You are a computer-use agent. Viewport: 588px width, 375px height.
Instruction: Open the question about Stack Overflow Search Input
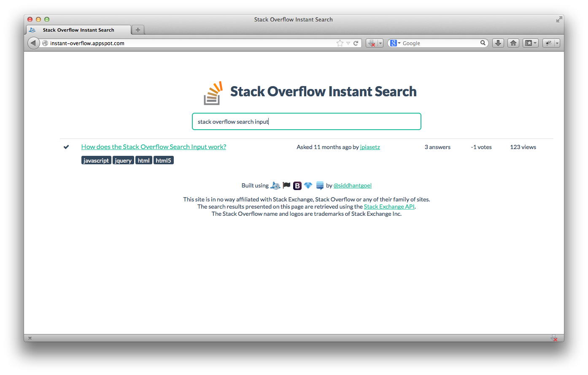(x=154, y=147)
